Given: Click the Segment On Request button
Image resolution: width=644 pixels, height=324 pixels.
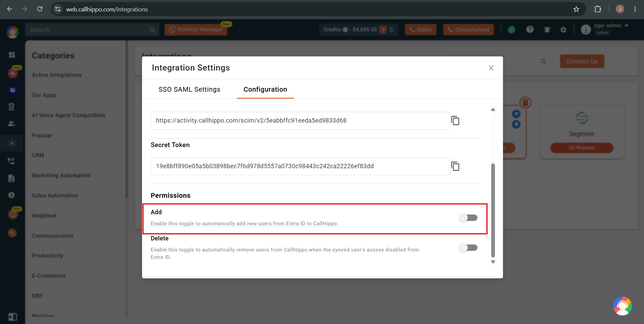Looking at the screenshot, I should [x=582, y=148].
